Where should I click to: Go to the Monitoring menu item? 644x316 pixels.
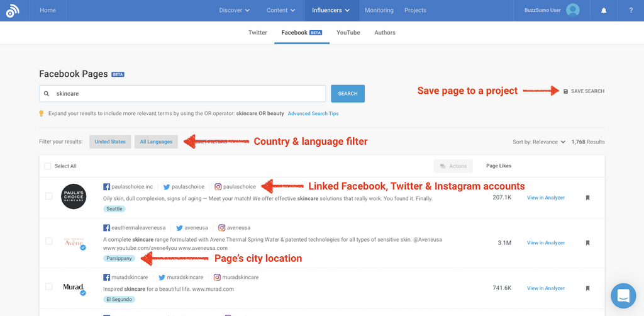click(379, 11)
